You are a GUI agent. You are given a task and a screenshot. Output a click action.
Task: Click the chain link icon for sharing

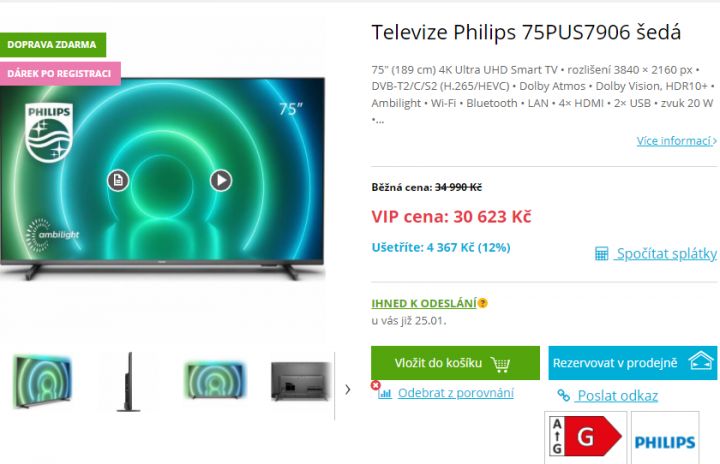tap(563, 395)
